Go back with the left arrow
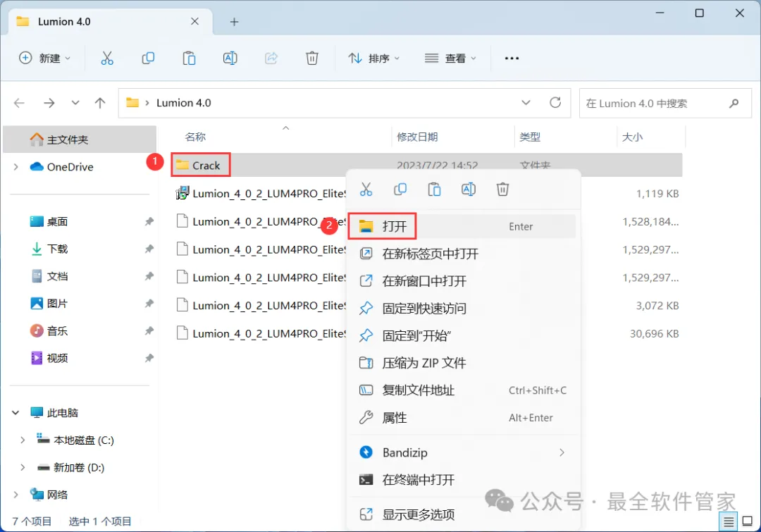This screenshot has width=761, height=532. coord(20,103)
